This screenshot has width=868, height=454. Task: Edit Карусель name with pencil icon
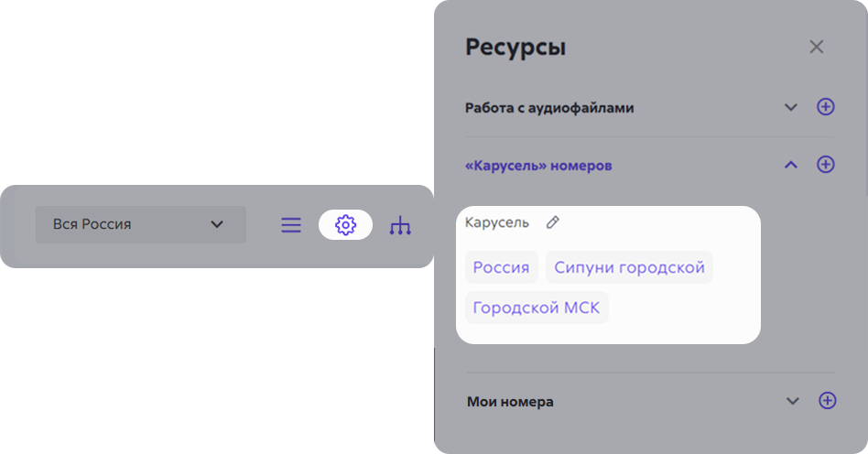[x=552, y=222]
